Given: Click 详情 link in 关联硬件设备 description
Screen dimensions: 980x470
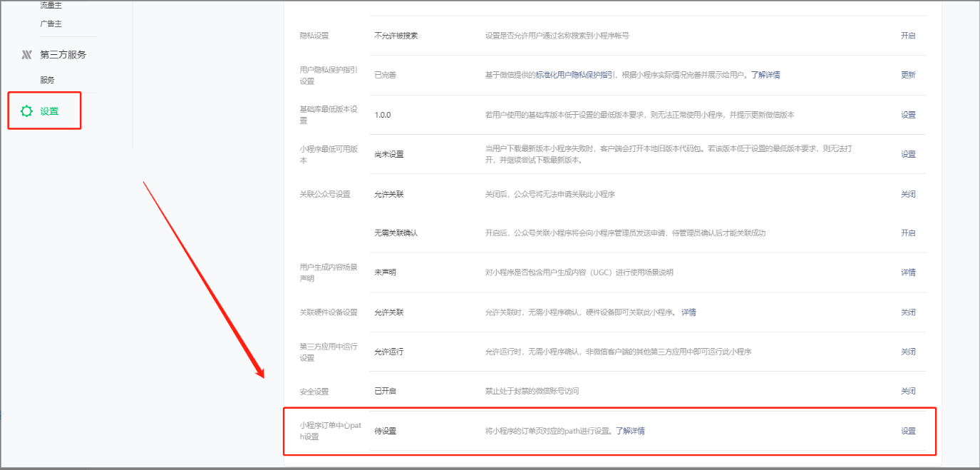Looking at the screenshot, I should (688, 312).
